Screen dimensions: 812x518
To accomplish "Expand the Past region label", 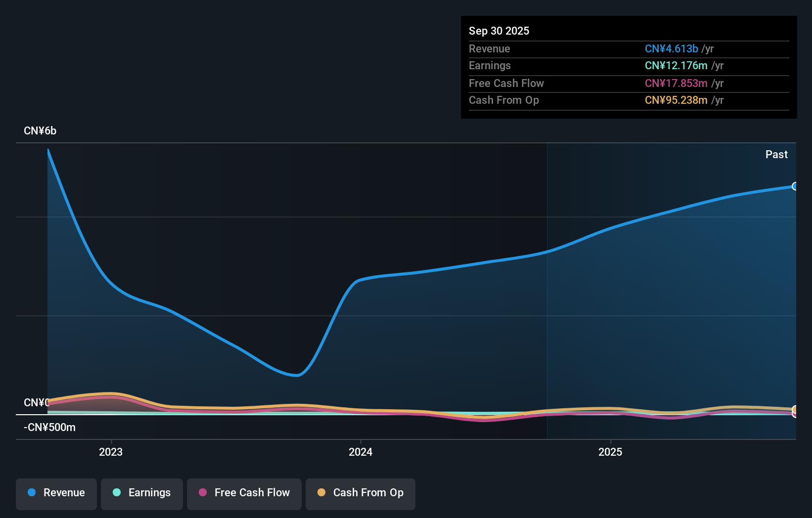I will (776, 154).
